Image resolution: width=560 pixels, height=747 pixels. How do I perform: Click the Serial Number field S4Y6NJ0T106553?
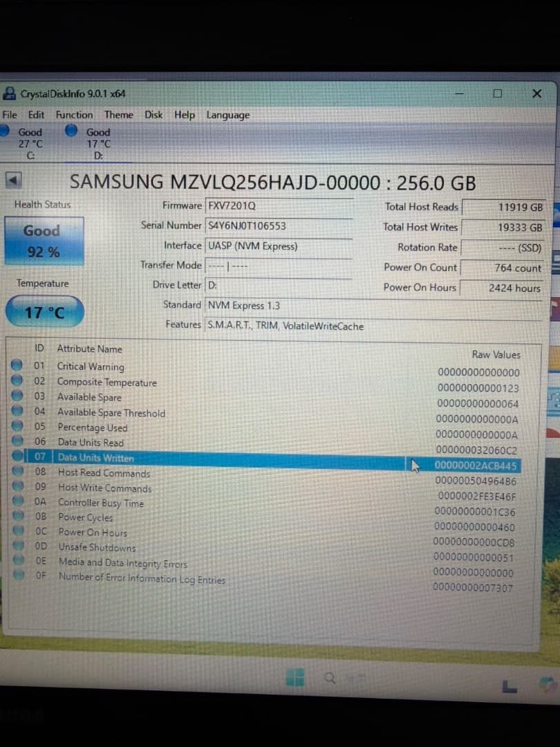pos(279,225)
